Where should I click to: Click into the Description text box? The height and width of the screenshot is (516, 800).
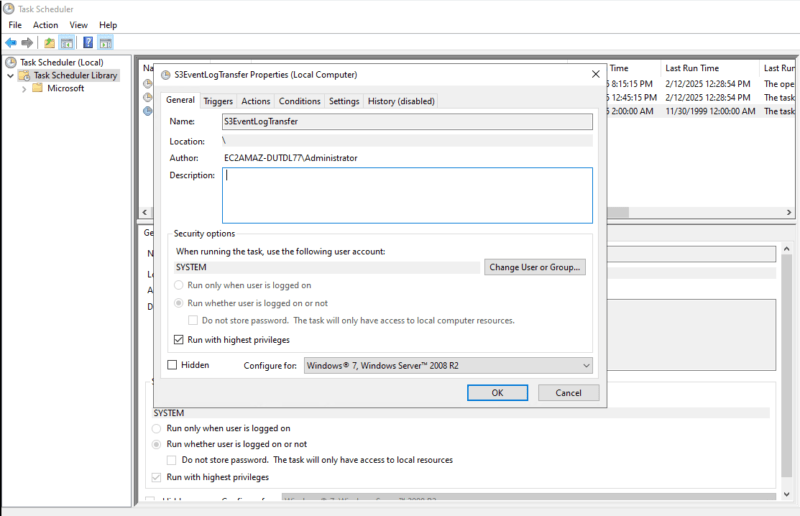tap(407, 195)
